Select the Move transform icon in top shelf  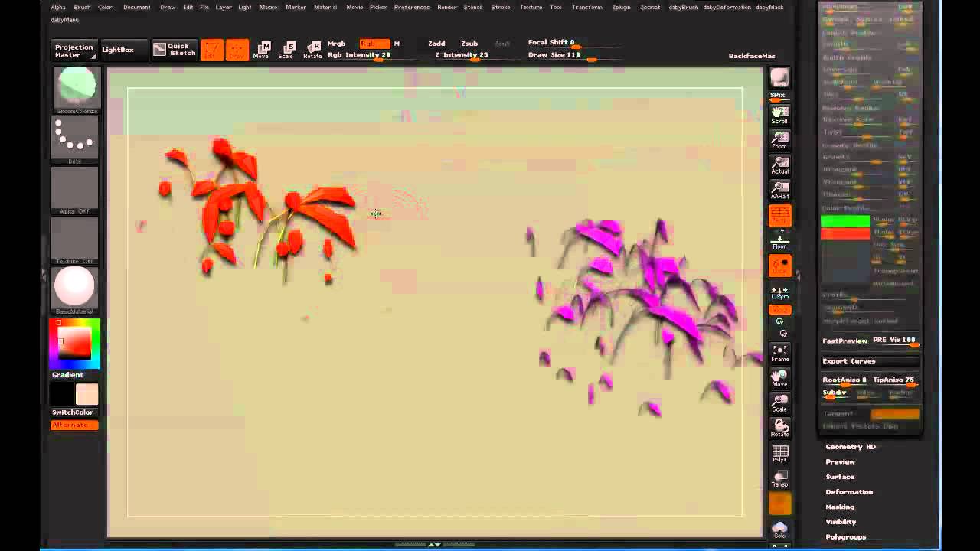tap(262, 51)
